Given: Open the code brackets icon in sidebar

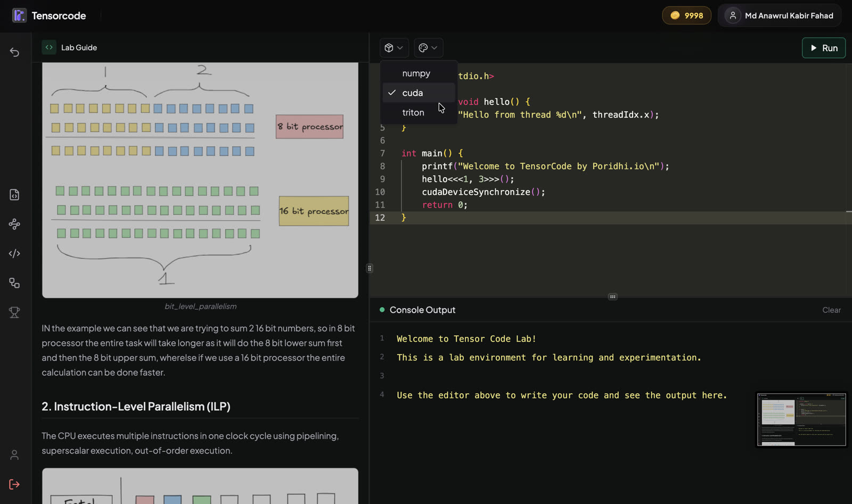Looking at the screenshot, I should tap(14, 253).
